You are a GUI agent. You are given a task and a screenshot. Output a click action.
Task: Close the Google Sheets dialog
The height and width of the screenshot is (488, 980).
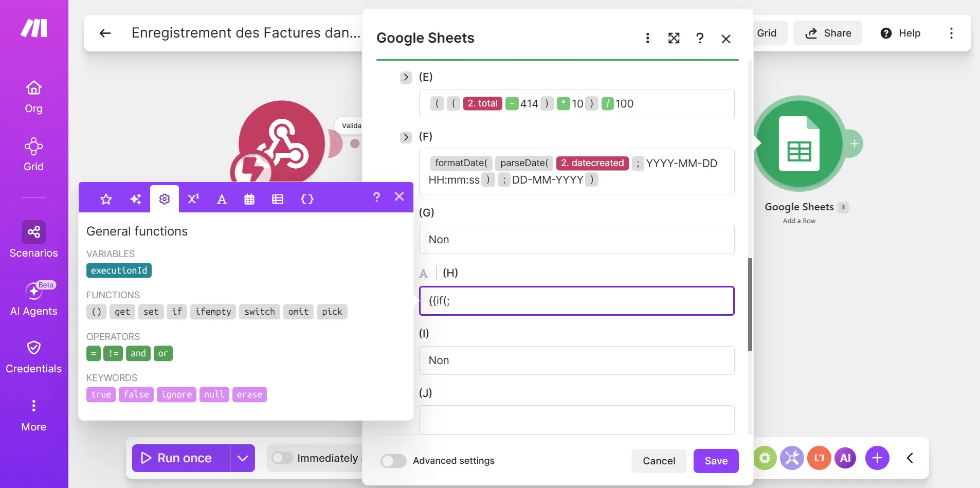tap(726, 39)
